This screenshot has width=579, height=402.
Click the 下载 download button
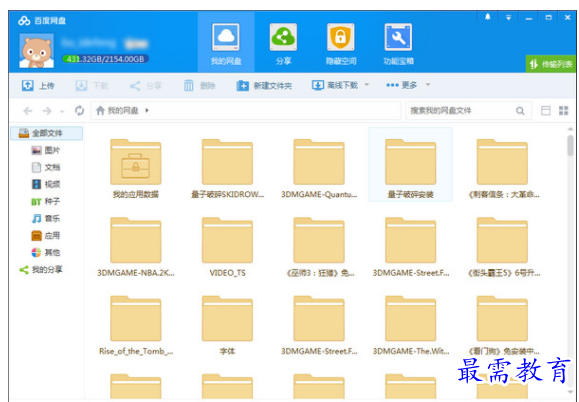92,86
